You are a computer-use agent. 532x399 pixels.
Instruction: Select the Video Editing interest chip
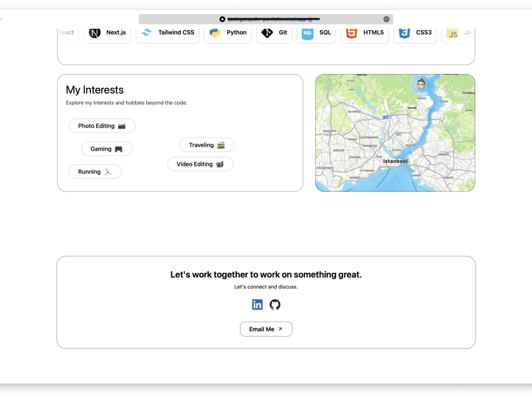tap(200, 164)
